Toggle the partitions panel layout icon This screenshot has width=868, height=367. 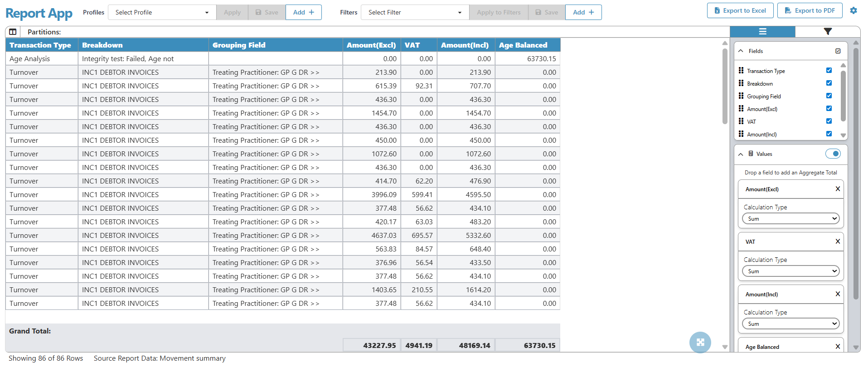point(13,32)
